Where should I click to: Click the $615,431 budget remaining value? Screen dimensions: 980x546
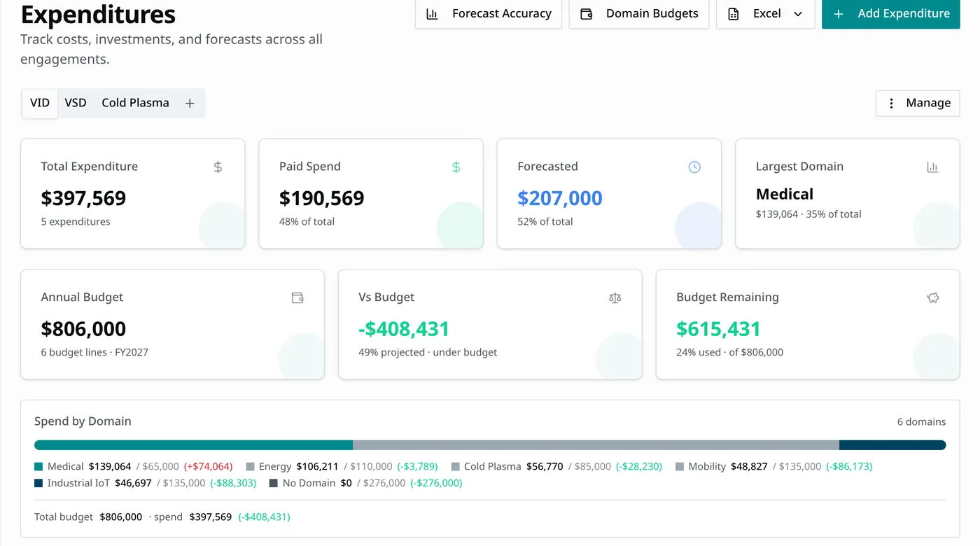point(718,329)
